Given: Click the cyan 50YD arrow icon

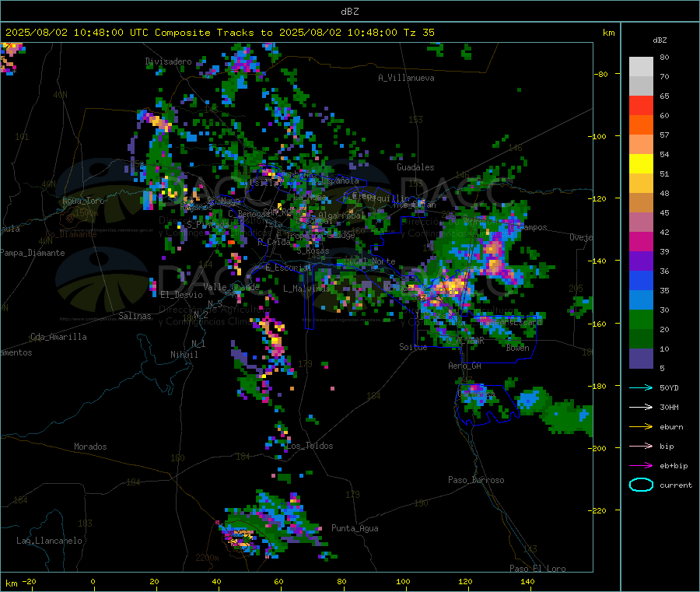Looking at the screenshot, I should pos(641,387).
